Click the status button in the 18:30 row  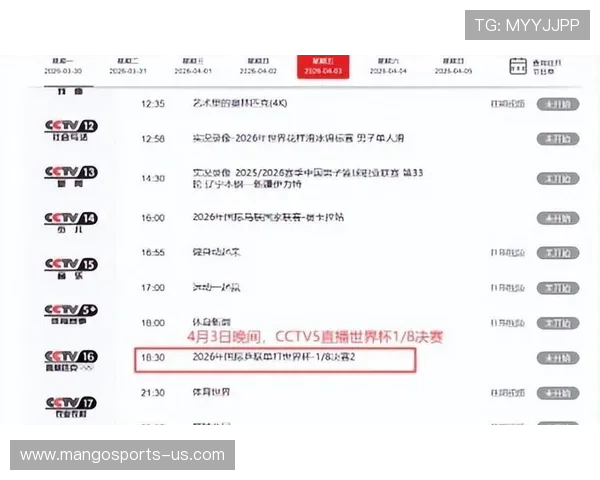pyautogui.click(x=558, y=358)
